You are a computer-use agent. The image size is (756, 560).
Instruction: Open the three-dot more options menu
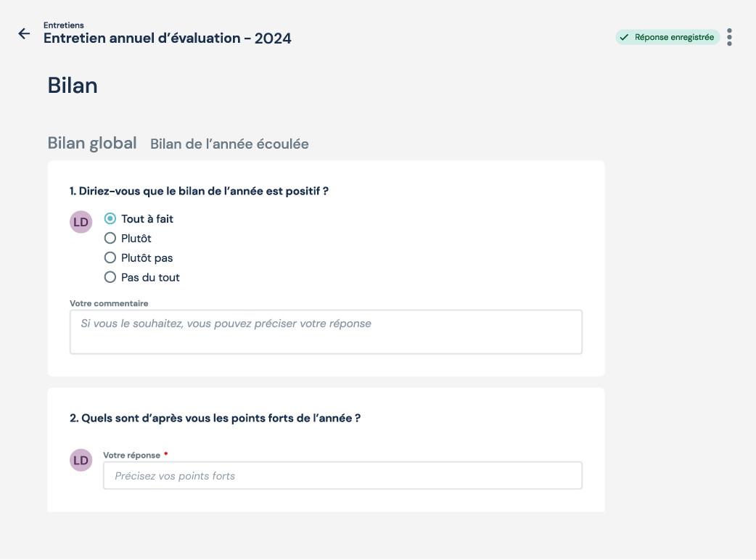coord(729,37)
